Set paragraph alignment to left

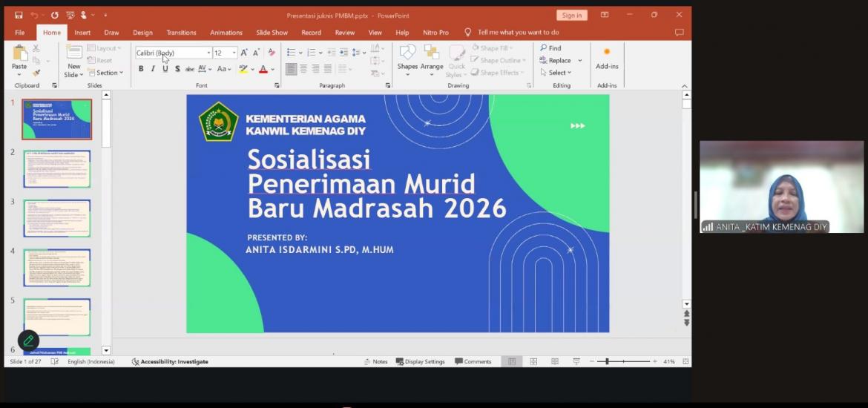(x=291, y=69)
